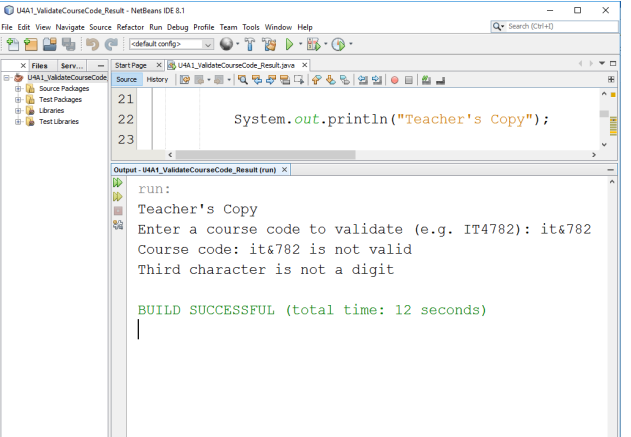Click the editor vertical scrollbar down arrow
Viewport: 631px width, 437px height.
pos(604,144)
